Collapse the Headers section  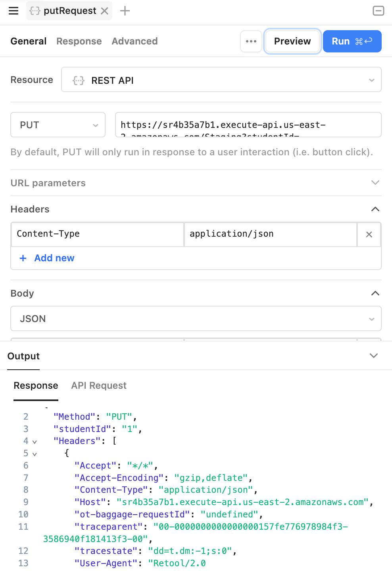tap(375, 209)
